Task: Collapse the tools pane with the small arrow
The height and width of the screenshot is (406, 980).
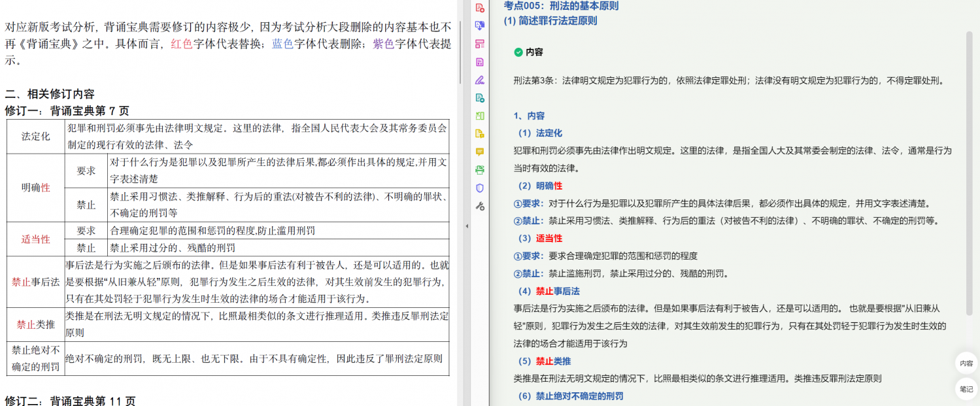Action: pyautogui.click(x=467, y=226)
